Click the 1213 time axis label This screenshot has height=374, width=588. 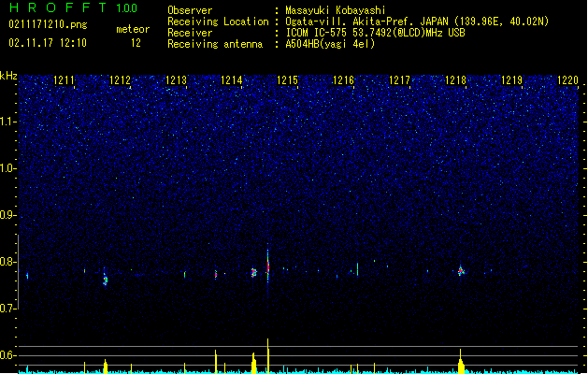point(176,80)
